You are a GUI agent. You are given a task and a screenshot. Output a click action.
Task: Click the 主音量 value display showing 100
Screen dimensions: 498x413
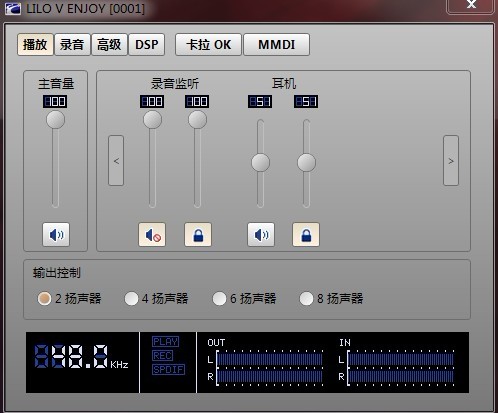[x=55, y=102]
